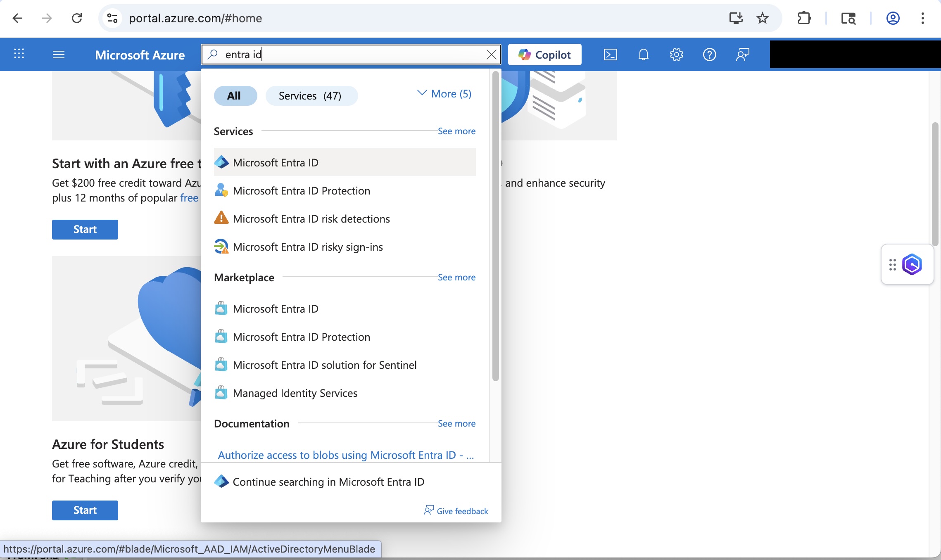
Task: Click the risky sign-ins arrow icon
Action: pyautogui.click(x=221, y=247)
